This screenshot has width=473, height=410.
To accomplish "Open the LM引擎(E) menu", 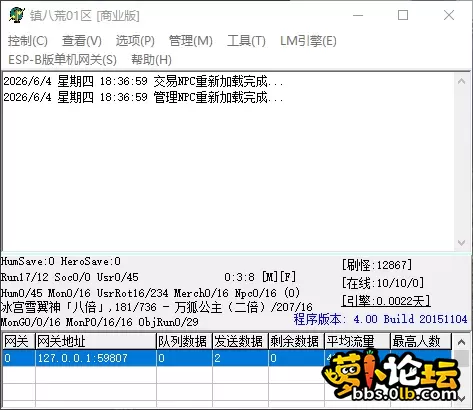I will (x=308, y=41).
